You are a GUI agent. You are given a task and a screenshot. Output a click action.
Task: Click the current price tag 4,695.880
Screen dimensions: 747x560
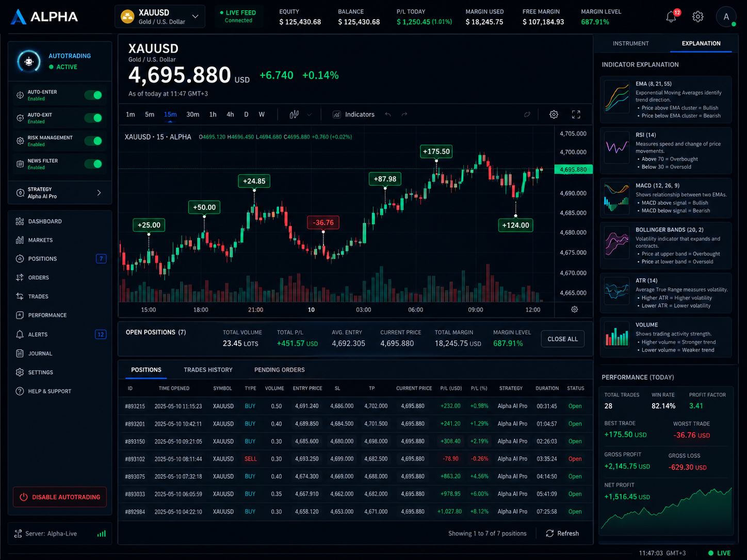coord(573,169)
